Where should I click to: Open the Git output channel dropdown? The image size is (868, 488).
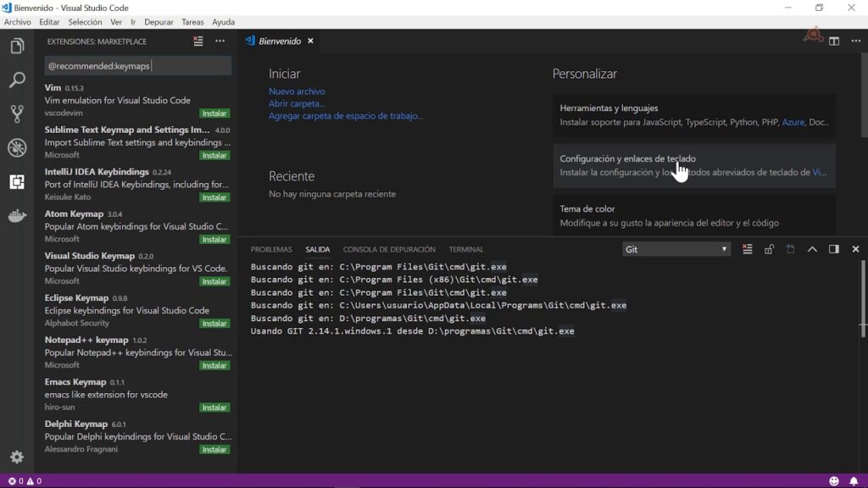pos(676,249)
